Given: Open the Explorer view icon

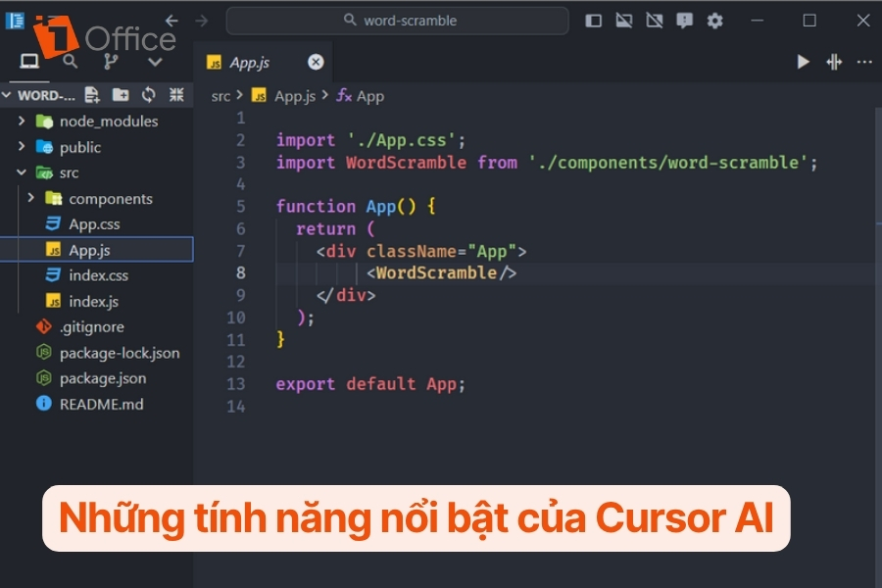Looking at the screenshot, I should pyautogui.click(x=29, y=61).
